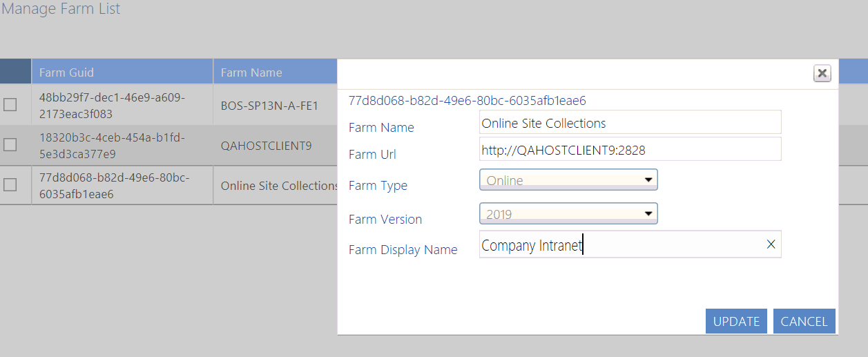The image size is (868, 357).
Task: Click the 18320b3c farm GUID cell
Action: (112, 145)
